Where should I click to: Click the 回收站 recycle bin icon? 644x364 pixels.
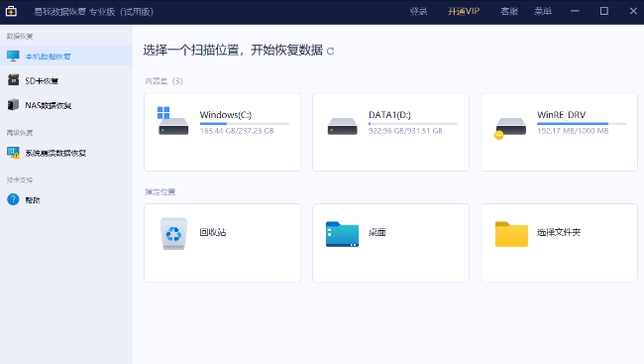tap(173, 233)
